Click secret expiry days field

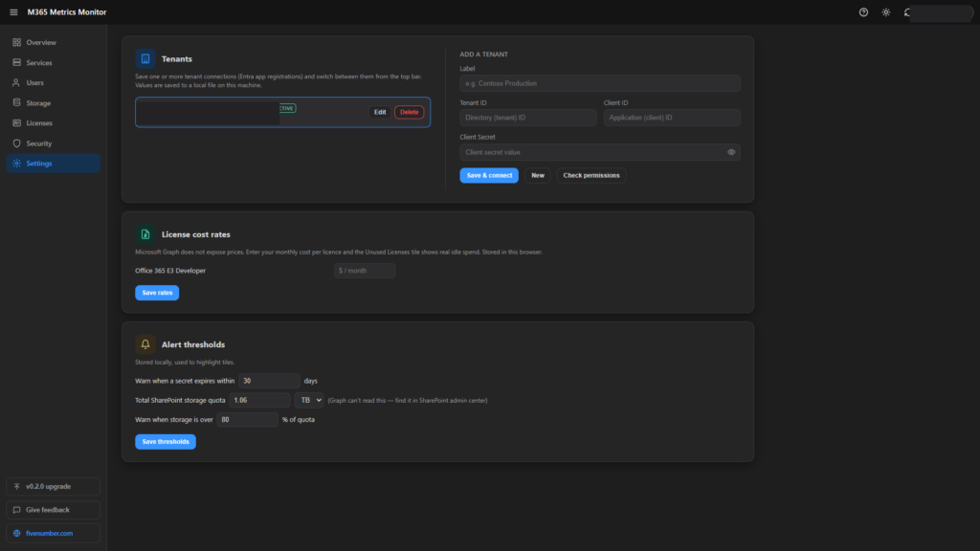(269, 381)
